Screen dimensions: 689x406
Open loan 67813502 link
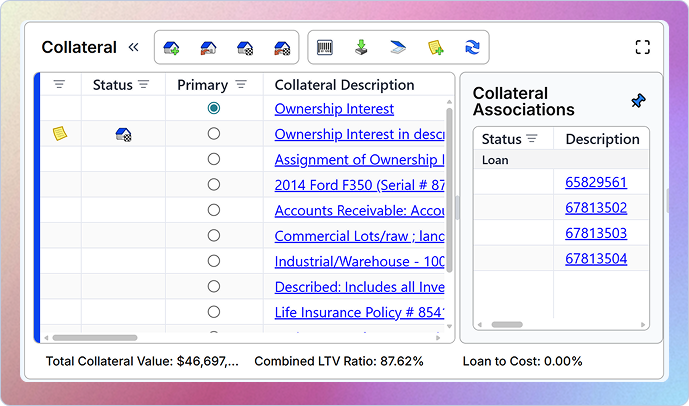pos(596,207)
